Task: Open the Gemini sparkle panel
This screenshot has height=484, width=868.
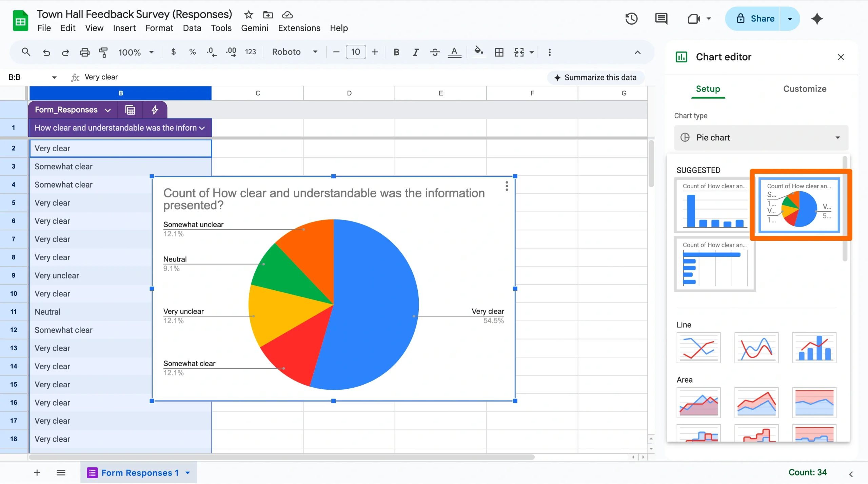Action: tap(817, 19)
